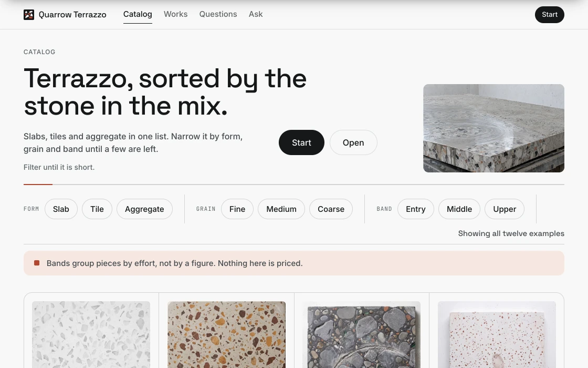The width and height of the screenshot is (588, 368).
Task: Open the hero terrazzo slab photo
Action: 493,128
